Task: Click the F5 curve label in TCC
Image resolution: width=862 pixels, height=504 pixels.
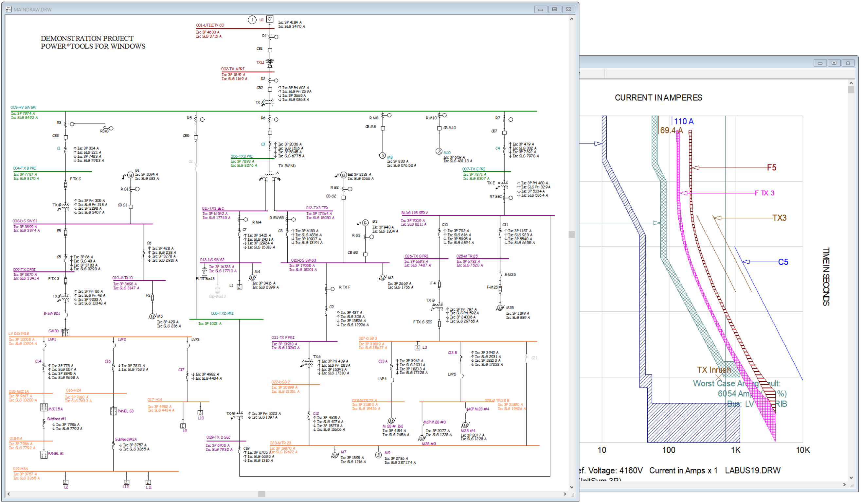Action: (772, 167)
